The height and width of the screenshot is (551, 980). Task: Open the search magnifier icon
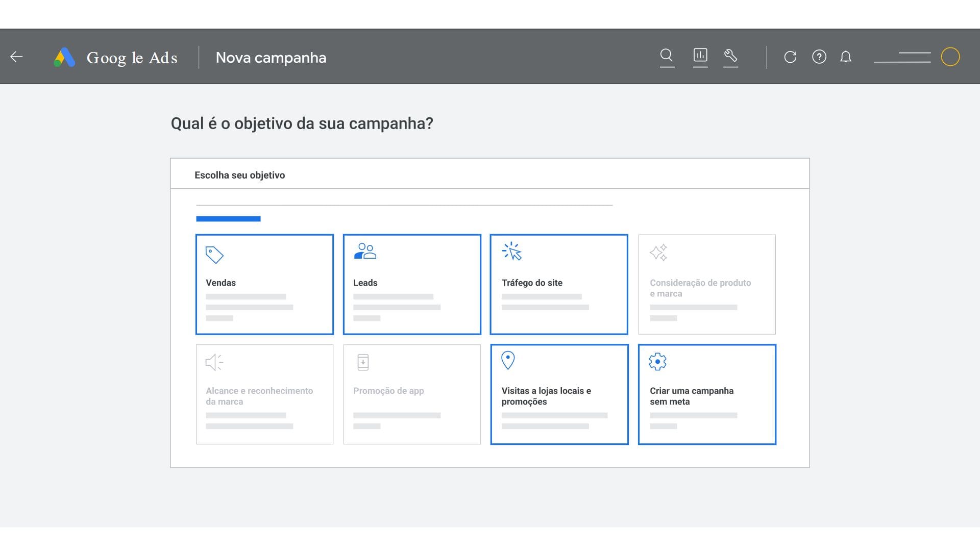(x=667, y=56)
